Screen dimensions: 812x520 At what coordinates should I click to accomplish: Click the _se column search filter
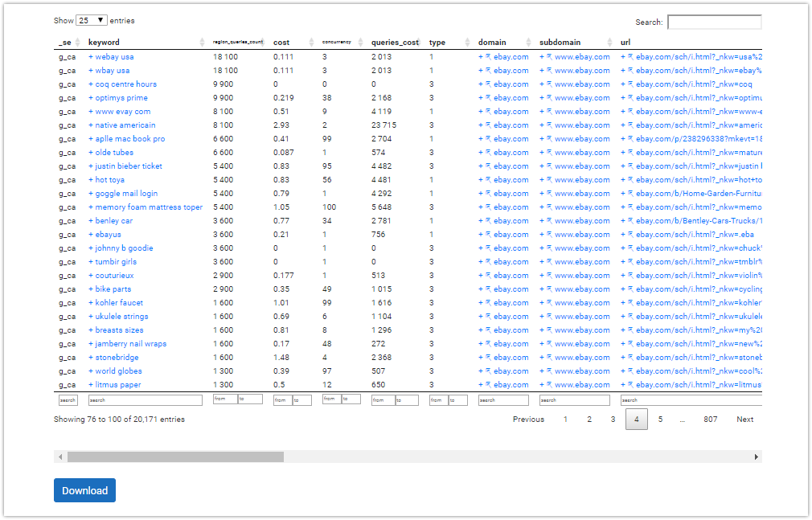68,400
